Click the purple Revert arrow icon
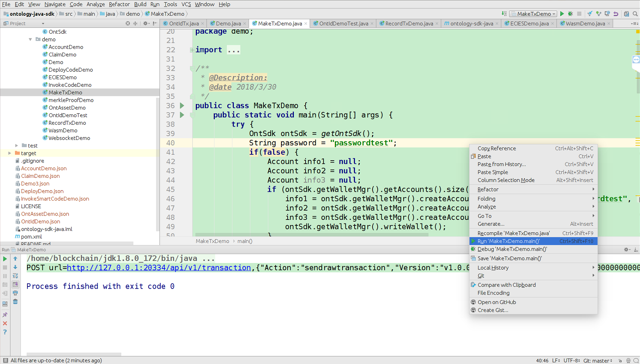This screenshot has height=364, width=640. 616,14
